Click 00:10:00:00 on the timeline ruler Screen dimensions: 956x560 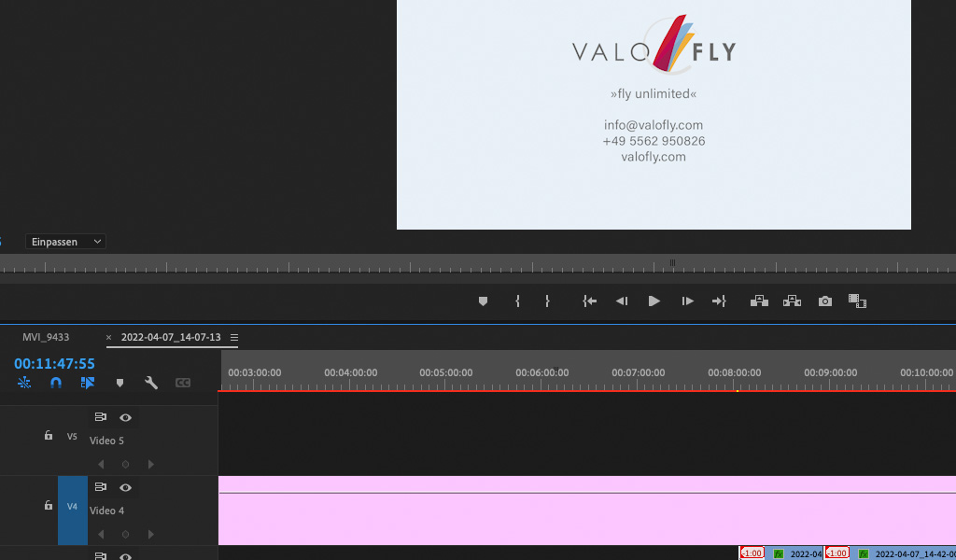point(927,372)
